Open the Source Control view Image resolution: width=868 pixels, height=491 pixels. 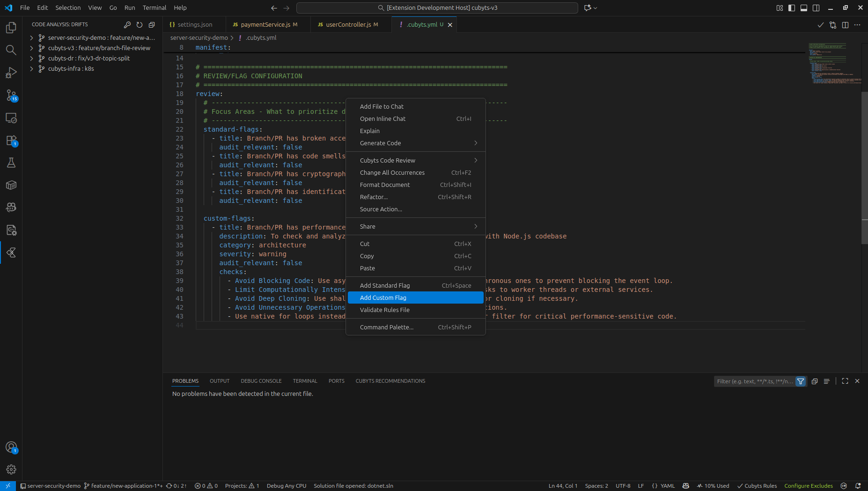click(11, 96)
